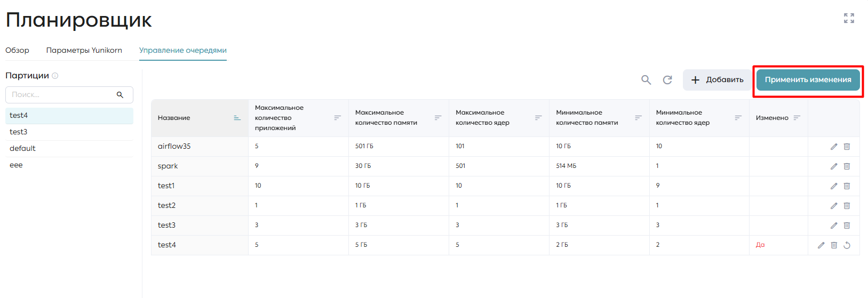The image size is (868, 298).
Task: Revert changes for test4 queue
Action: point(847,245)
